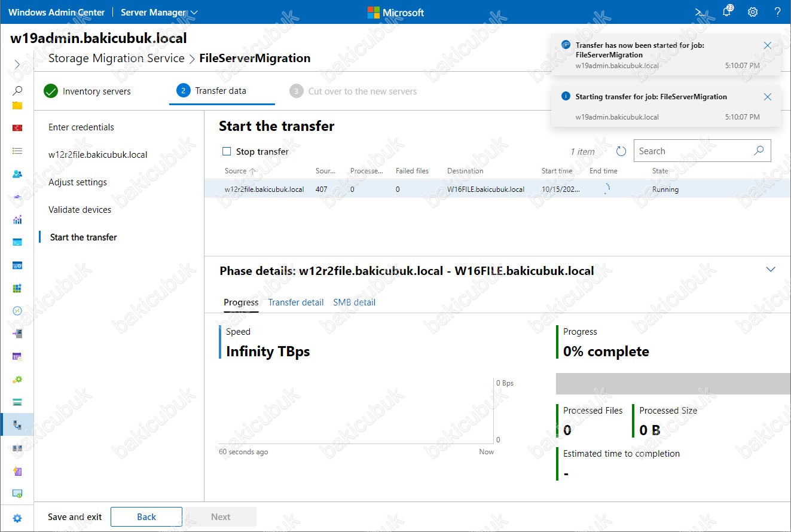Switch to the Transfer detail tab
Screen dimensions: 791x532
[x=296, y=302]
